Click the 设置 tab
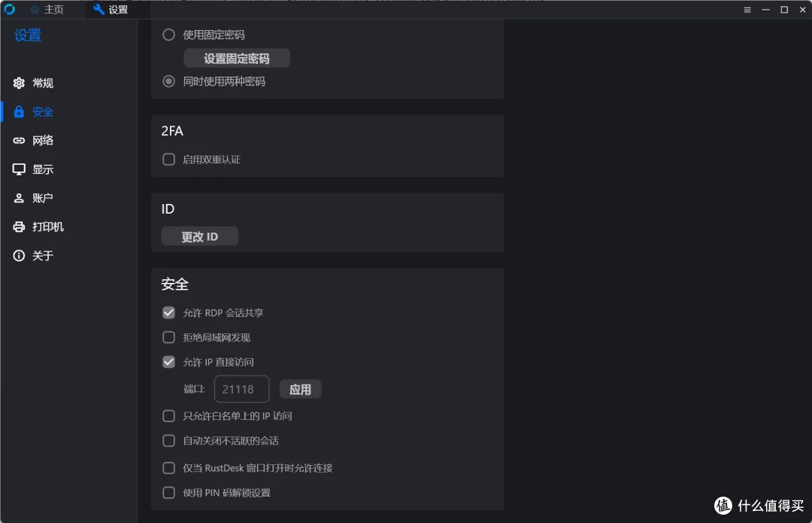 click(111, 10)
